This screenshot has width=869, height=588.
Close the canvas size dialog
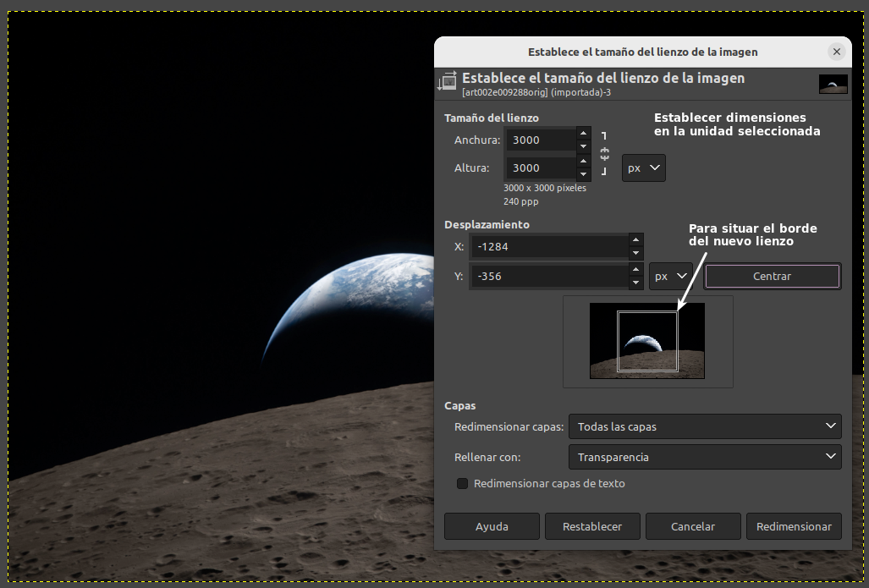pyautogui.click(x=836, y=52)
